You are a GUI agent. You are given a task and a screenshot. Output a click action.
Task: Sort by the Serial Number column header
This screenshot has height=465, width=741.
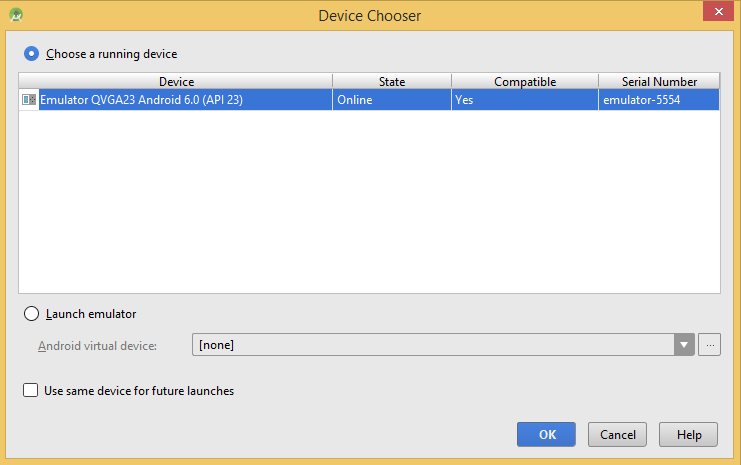pyautogui.click(x=659, y=81)
